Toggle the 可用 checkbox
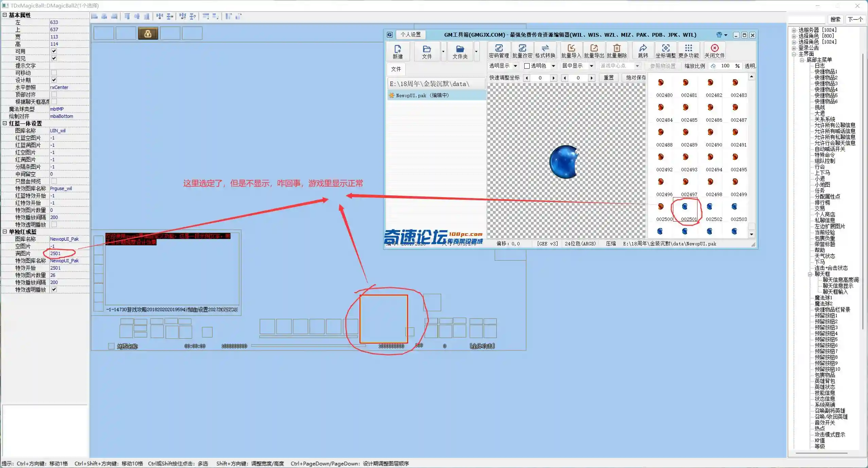868x468 pixels. click(x=54, y=51)
